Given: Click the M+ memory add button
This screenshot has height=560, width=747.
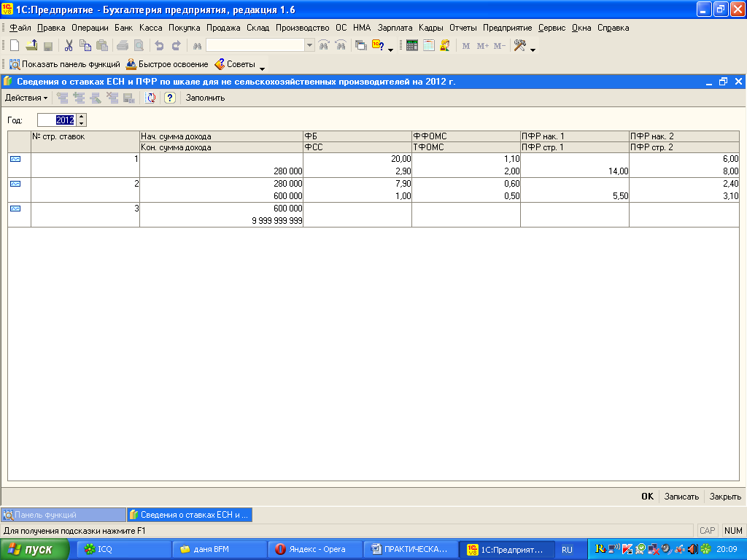Looking at the screenshot, I should click(x=483, y=46).
